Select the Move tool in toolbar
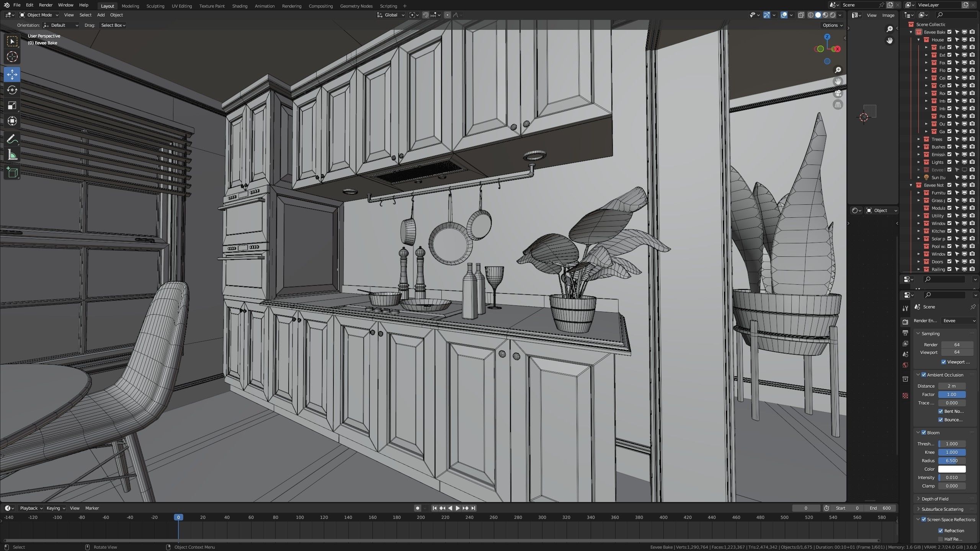Image resolution: width=980 pixels, height=551 pixels. tap(12, 74)
